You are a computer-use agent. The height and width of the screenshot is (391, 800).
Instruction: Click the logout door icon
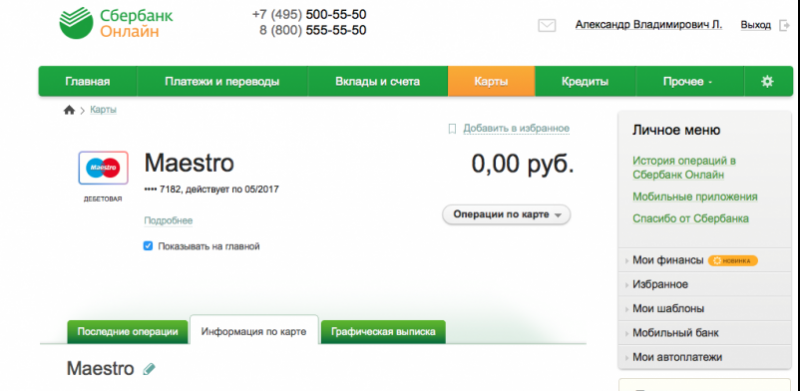tap(784, 25)
